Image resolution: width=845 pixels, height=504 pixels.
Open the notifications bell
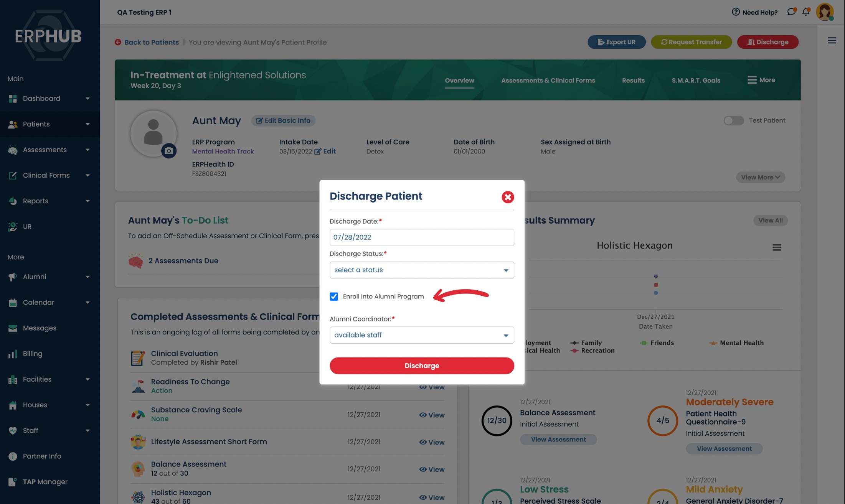pyautogui.click(x=806, y=12)
